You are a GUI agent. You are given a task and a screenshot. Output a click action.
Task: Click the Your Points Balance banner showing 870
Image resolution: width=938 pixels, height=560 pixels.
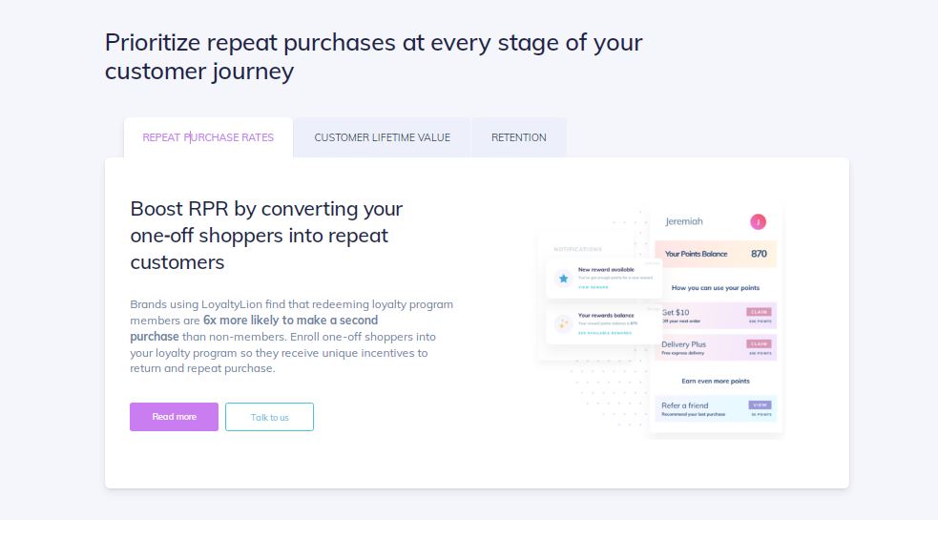click(x=713, y=253)
